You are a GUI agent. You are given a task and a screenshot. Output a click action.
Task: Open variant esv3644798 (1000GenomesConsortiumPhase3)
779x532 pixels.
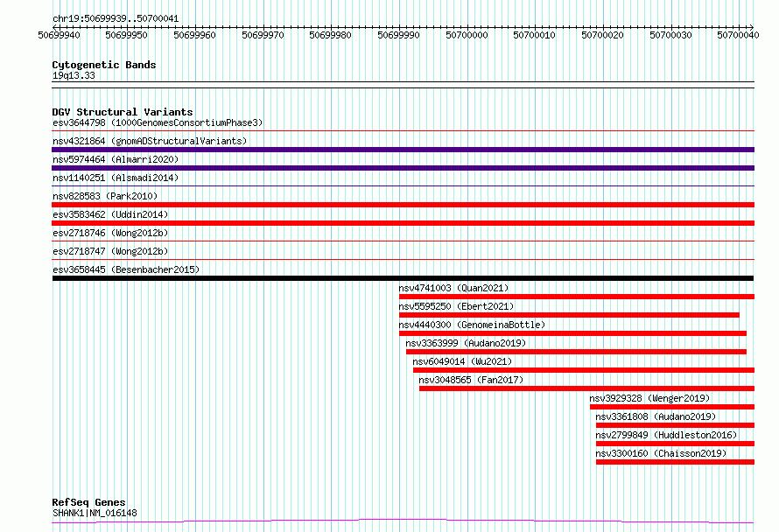[158, 122]
